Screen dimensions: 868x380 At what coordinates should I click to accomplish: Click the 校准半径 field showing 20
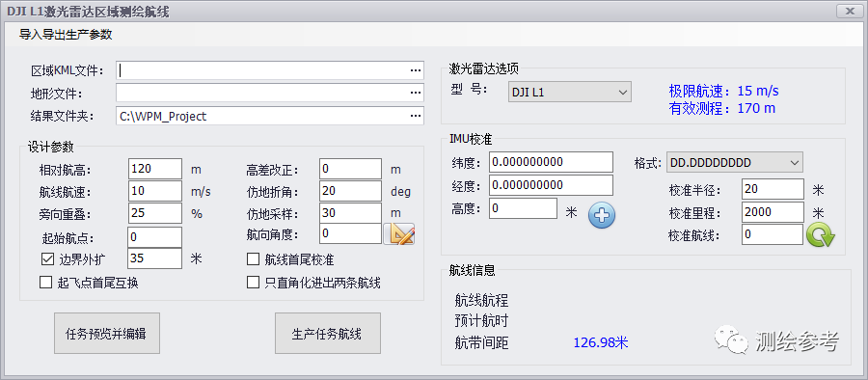773,189
